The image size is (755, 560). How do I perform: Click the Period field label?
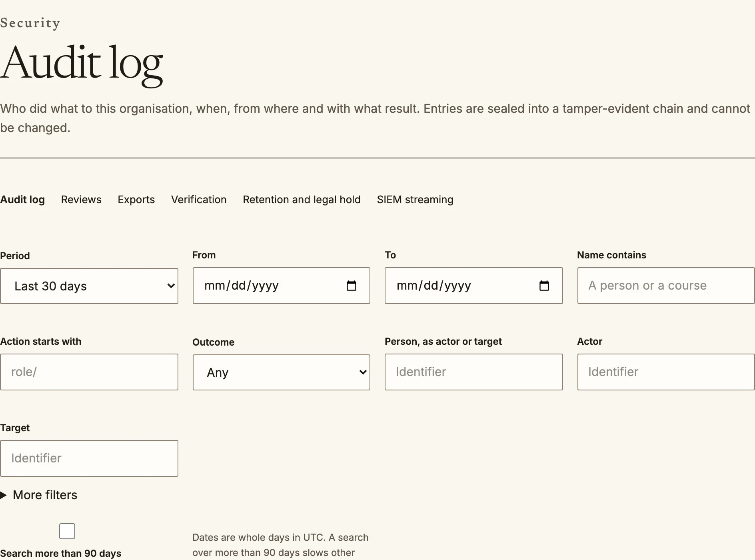pyautogui.click(x=15, y=256)
